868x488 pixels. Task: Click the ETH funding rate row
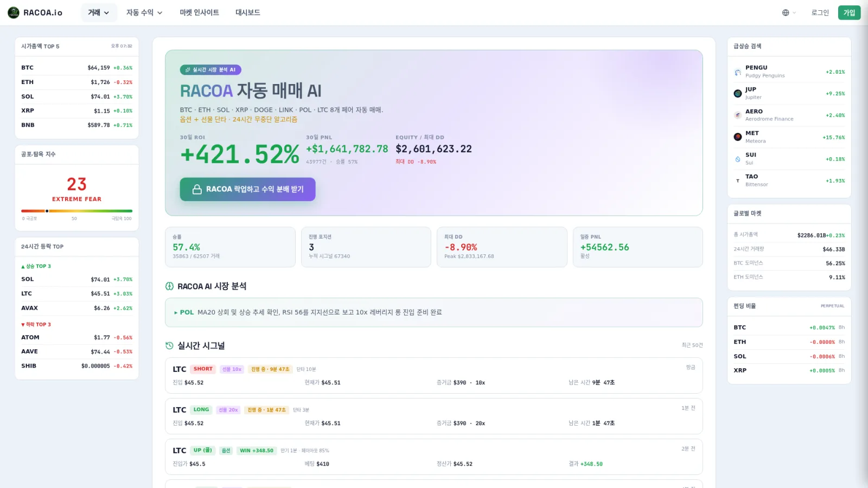coord(789,342)
